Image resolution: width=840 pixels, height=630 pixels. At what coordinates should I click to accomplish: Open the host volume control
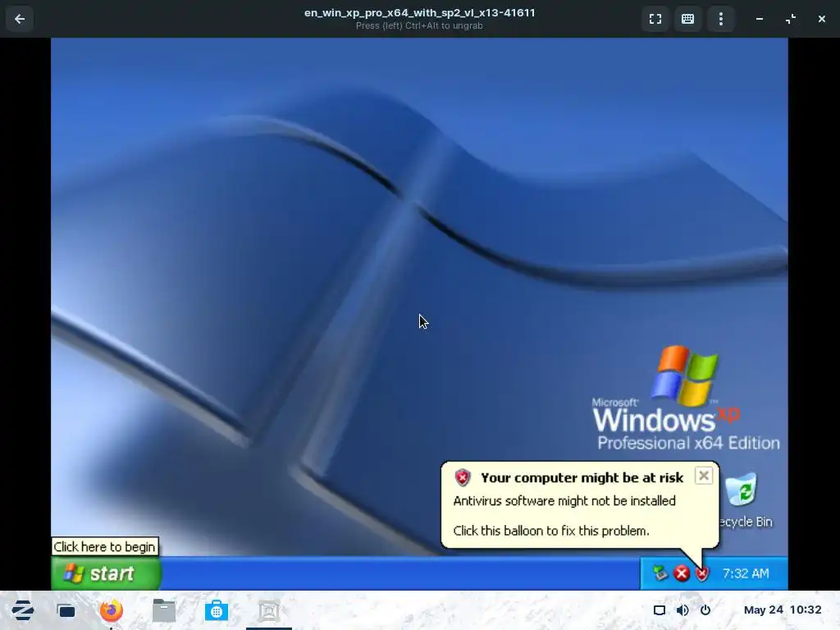[682, 610]
